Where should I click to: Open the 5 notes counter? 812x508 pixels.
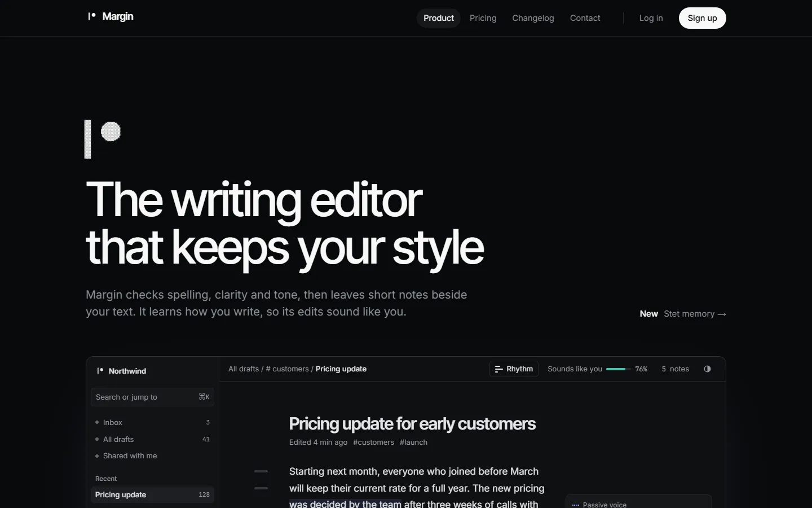pyautogui.click(x=675, y=369)
